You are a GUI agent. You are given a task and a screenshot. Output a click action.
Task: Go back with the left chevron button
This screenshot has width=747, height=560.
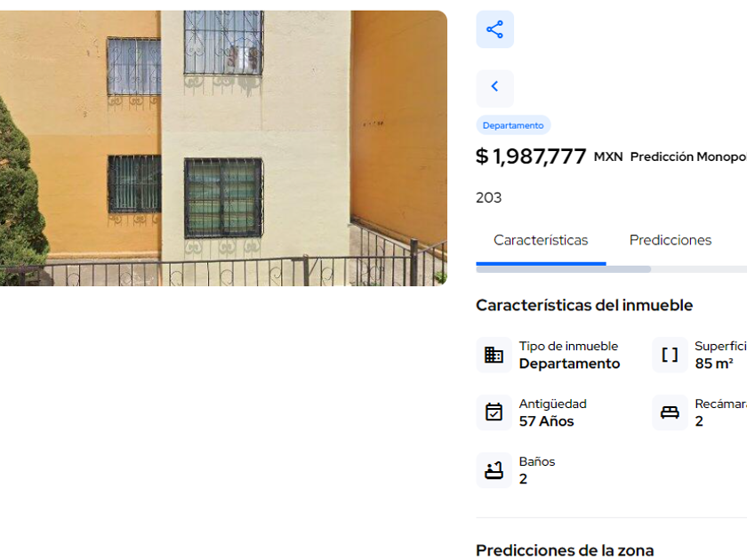coord(494,88)
